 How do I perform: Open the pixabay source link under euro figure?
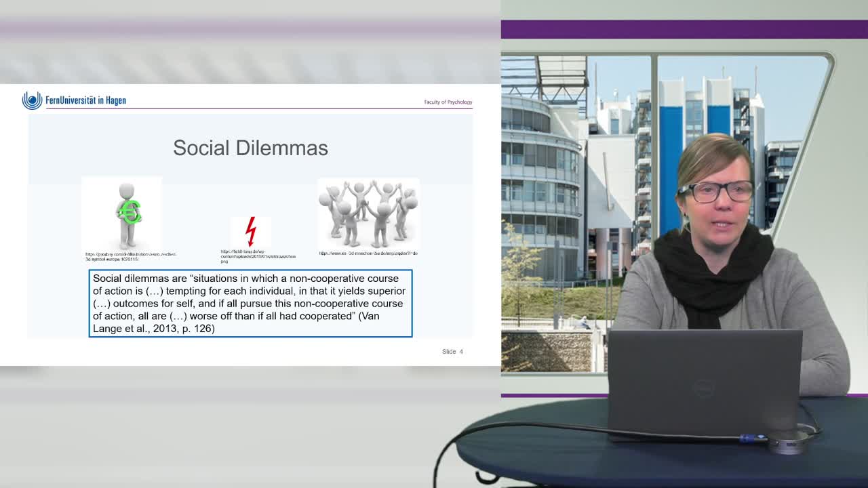pyautogui.click(x=130, y=256)
